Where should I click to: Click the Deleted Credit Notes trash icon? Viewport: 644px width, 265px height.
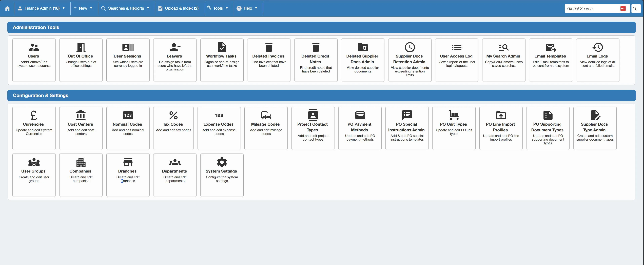coord(316,47)
